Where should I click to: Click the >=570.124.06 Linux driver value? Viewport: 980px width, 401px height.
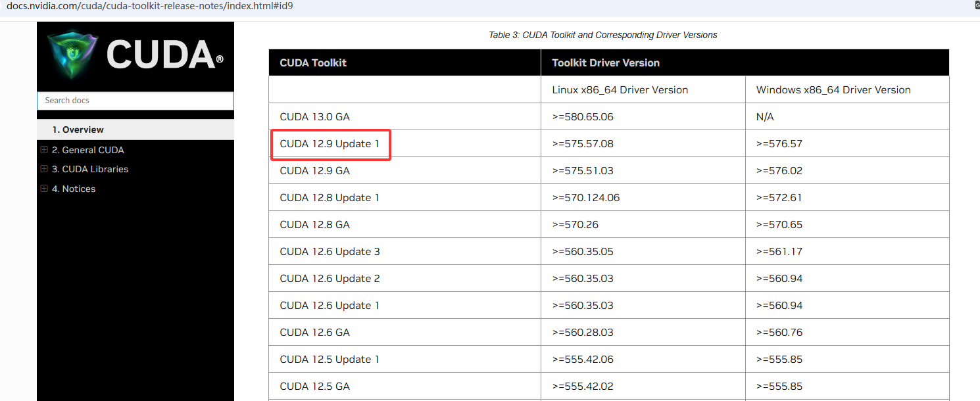pyautogui.click(x=586, y=198)
